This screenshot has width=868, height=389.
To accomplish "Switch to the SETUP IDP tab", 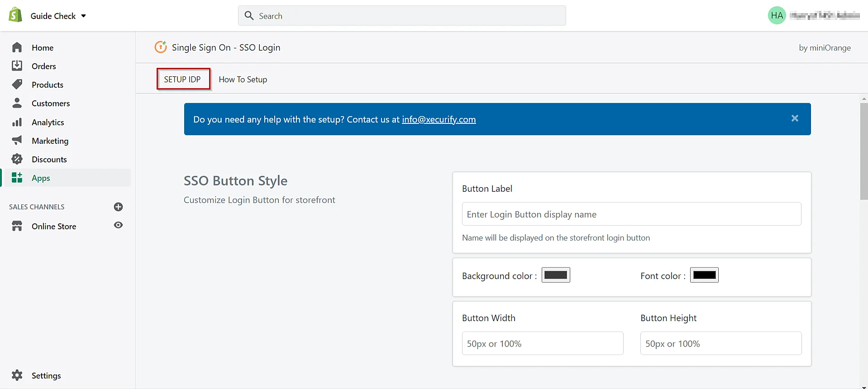I will click(183, 79).
